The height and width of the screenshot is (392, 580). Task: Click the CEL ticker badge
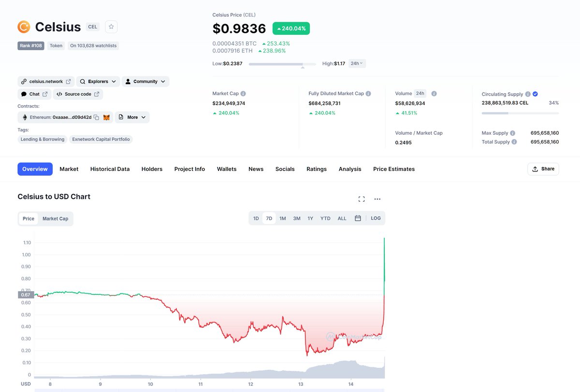pos(93,27)
